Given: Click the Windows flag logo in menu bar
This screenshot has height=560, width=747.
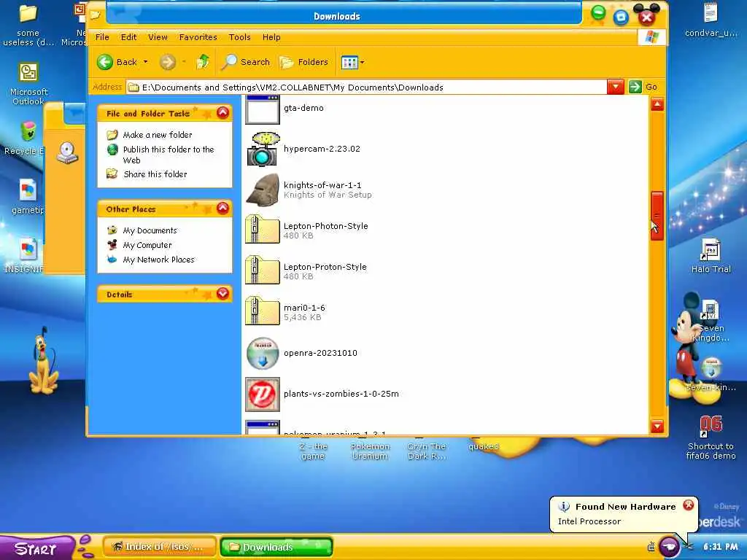Looking at the screenshot, I should (x=651, y=36).
